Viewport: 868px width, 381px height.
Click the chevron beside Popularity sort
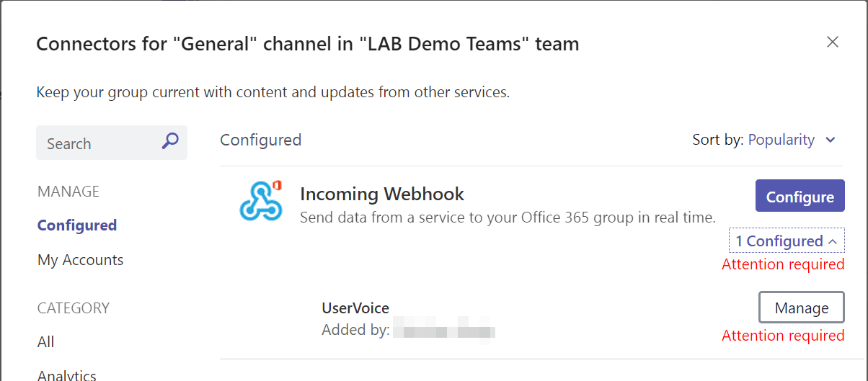click(831, 140)
